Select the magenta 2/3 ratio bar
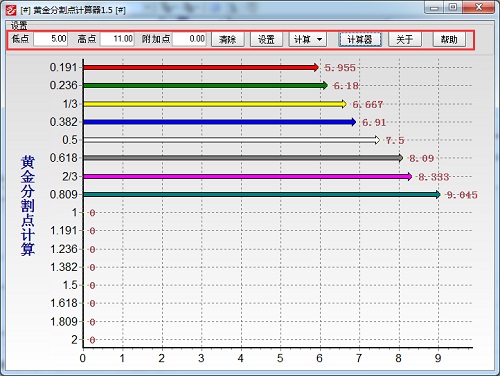Image resolution: width=500 pixels, height=376 pixels. [x=248, y=176]
